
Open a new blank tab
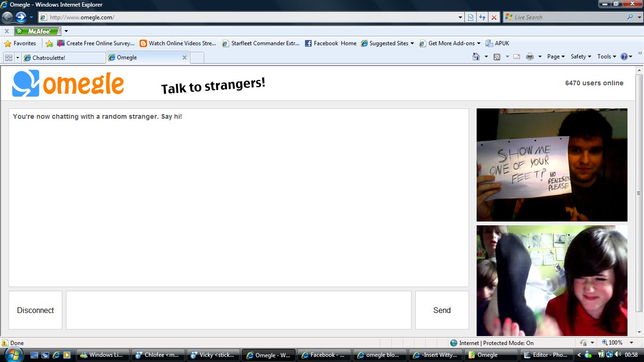click(197, 58)
